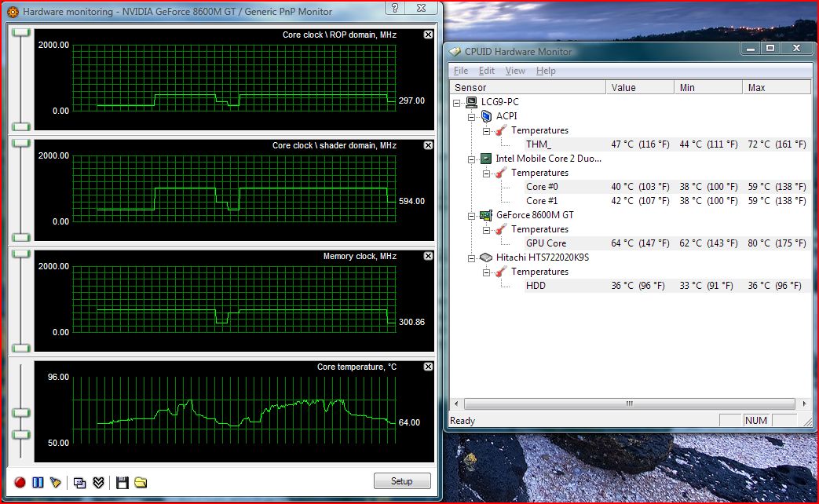
Task: Collapse the Intel Mobile Core 2 Duo node
Action: pos(472,159)
